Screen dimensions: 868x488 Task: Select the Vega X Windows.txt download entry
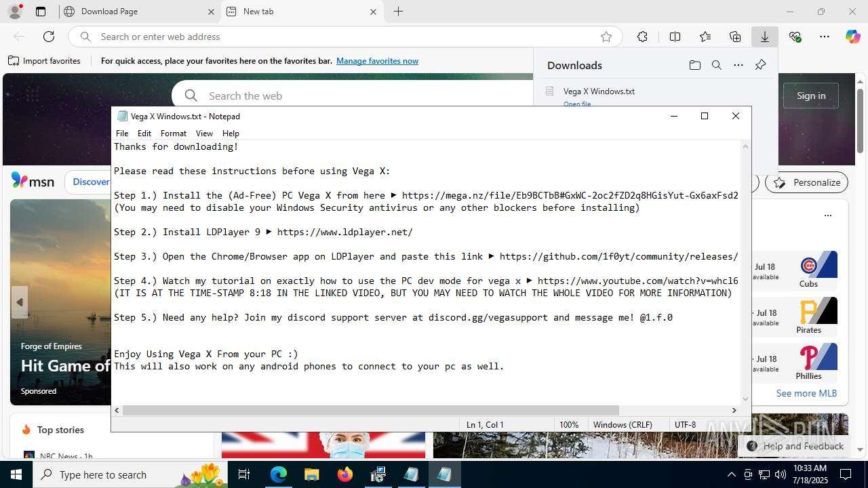599,91
